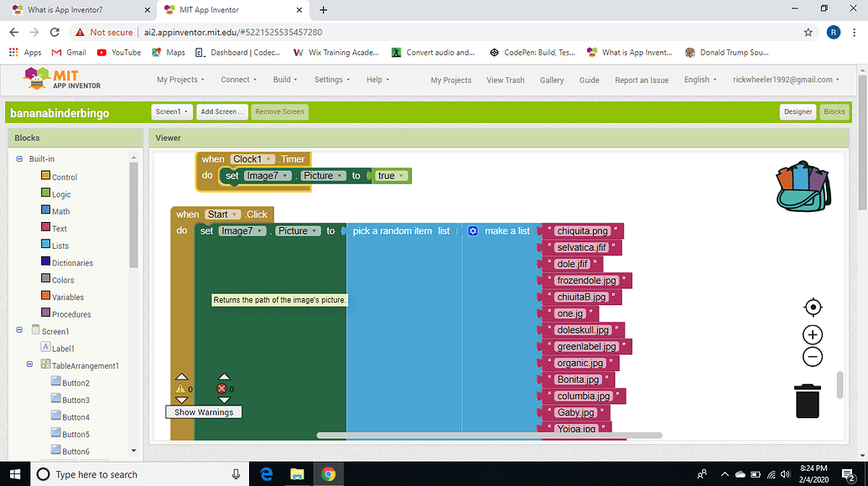Image resolution: width=868 pixels, height=486 pixels.
Task: Click the trash can in the workspace
Action: (x=807, y=401)
